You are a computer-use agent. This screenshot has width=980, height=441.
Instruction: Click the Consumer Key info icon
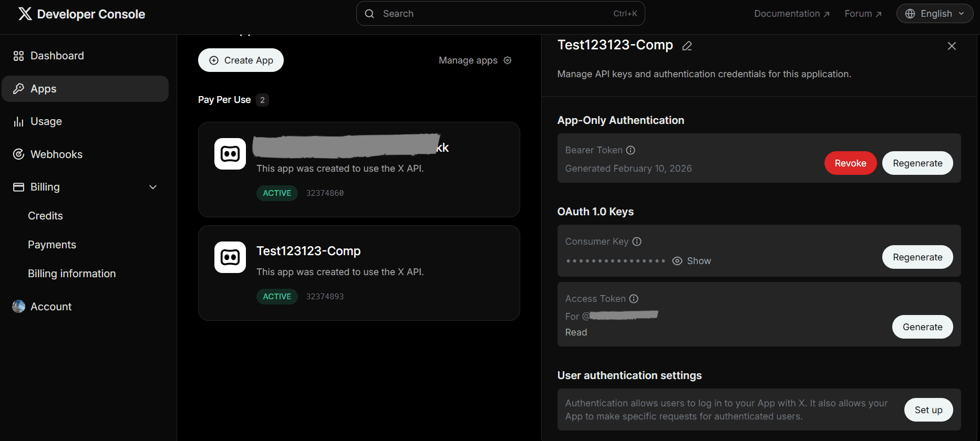[x=637, y=241]
